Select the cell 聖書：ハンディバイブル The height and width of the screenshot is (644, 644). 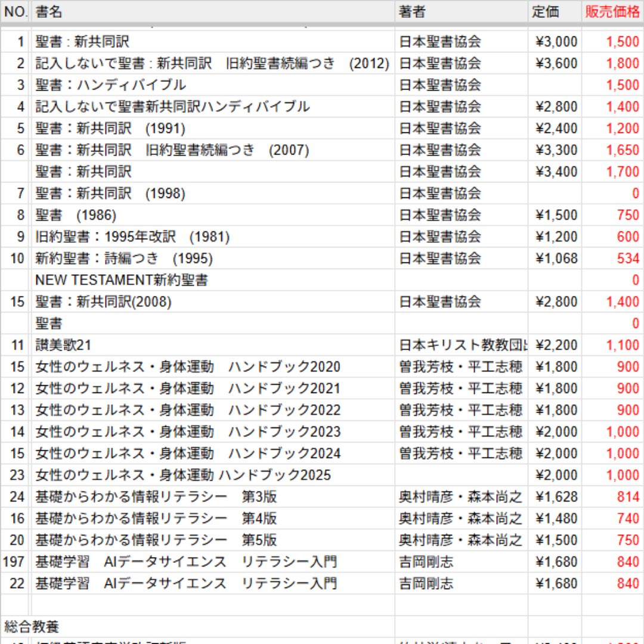[x=213, y=85]
